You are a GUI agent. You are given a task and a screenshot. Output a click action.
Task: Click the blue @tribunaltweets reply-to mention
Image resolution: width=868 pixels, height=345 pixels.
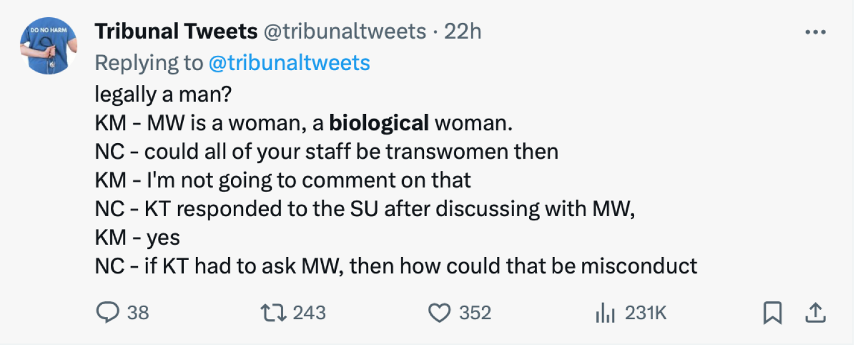click(289, 63)
